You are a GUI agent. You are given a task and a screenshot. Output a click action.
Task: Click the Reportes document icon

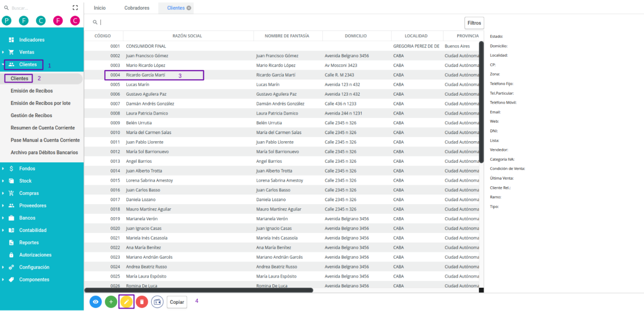click(12, 243)
